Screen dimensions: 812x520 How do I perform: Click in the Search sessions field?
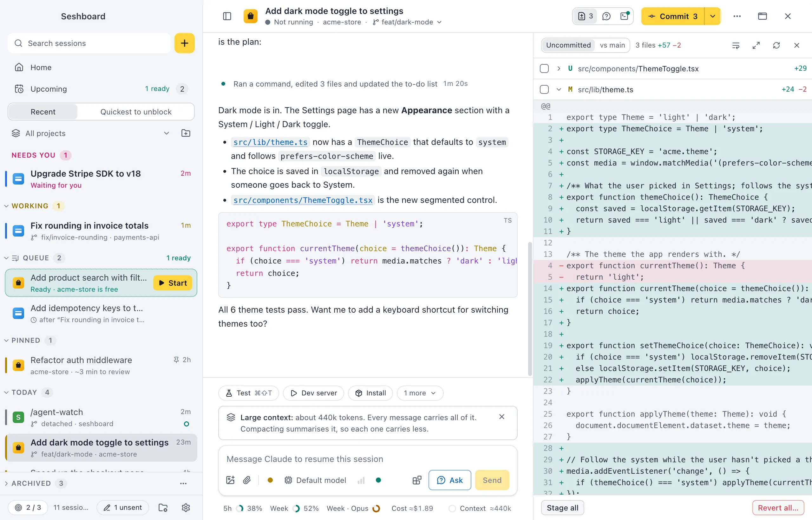pyautogui.click(x=89, y=43)
